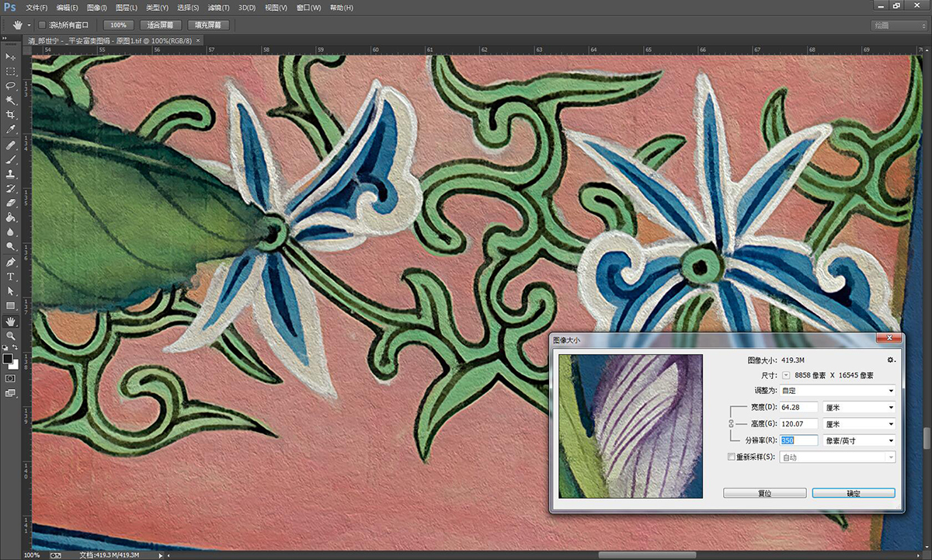Open Image Size dialog settings gear
Screen dimensions: 932x560
(891, 360)
